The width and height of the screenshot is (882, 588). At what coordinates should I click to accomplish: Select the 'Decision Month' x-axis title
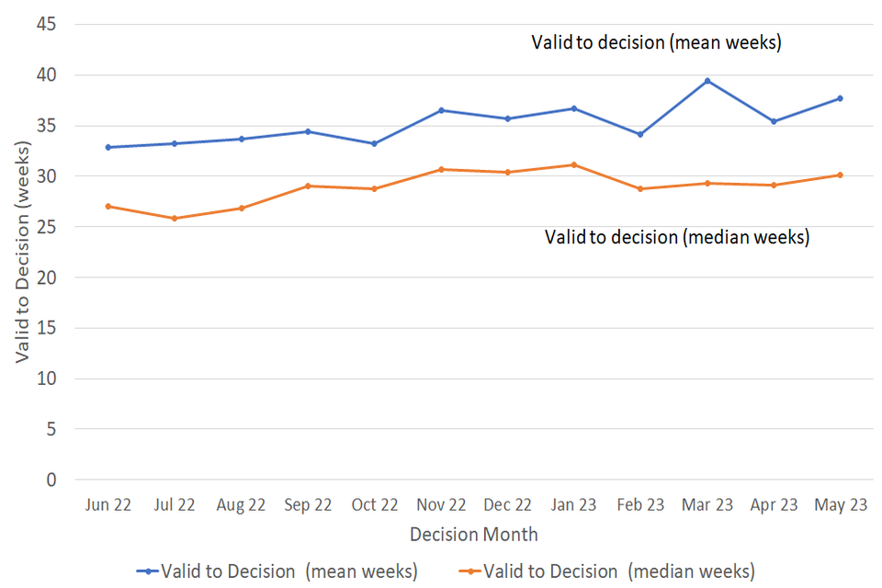click(x=474, y=534)
